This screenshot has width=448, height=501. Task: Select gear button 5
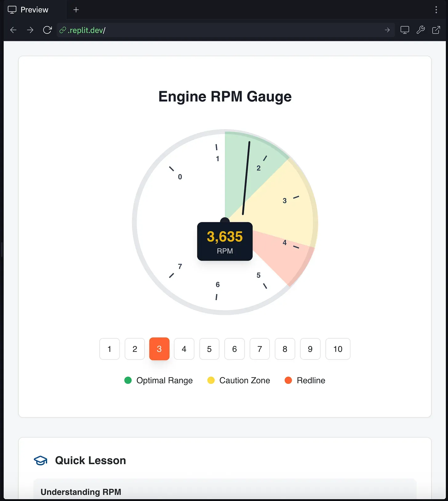[x=209, y=349]
